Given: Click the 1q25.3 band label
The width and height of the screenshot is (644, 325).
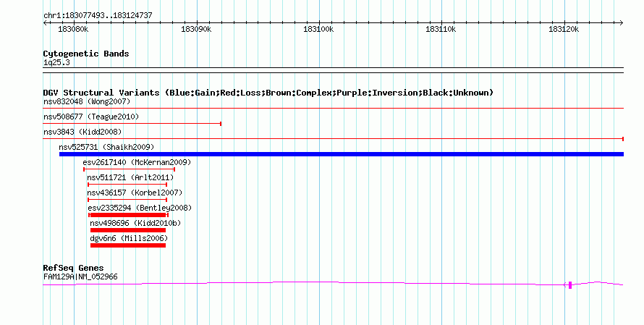Looking at the screenshot, I should pyautogui.click(x=56, y=62).
